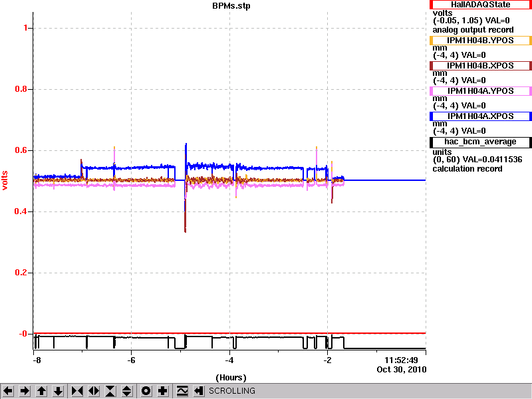Click the 'units' label under hac_bcm_average
532x399 pixels.
pos(442,152)
